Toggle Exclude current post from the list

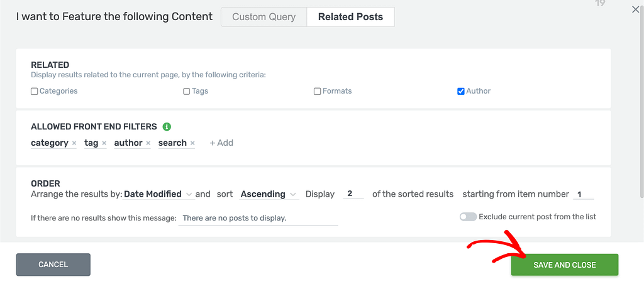468,217
